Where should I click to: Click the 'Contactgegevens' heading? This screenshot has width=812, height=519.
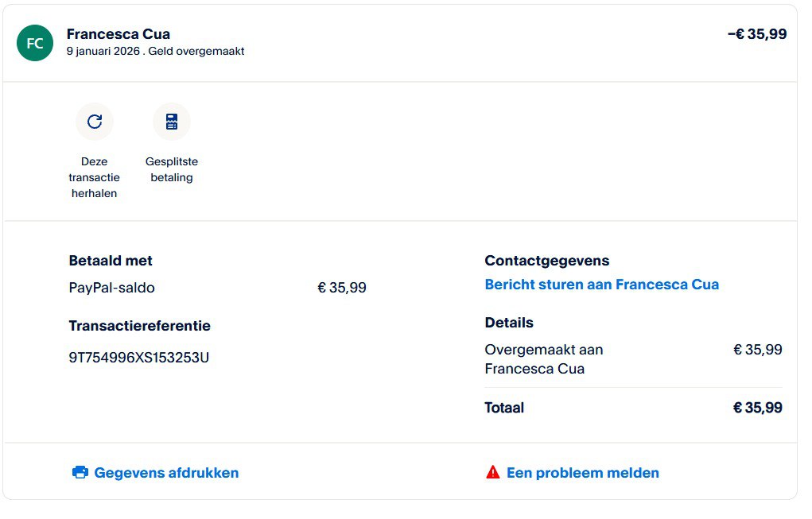[x=547, y=261]
